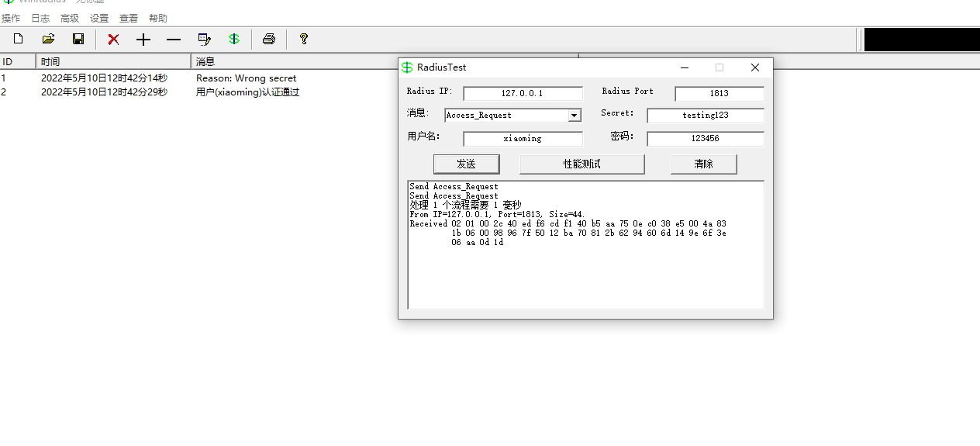This screenshot has width=980, height=446.
Task: Open the 日志 menu
Action: [x=40, y=18]
